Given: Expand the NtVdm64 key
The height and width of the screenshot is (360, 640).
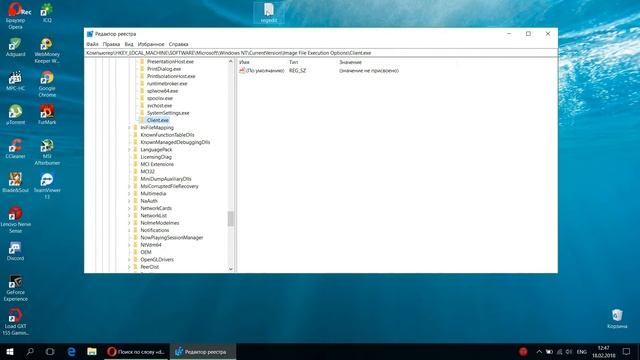Looking at the screenshot, I should [x=129, y=245].
